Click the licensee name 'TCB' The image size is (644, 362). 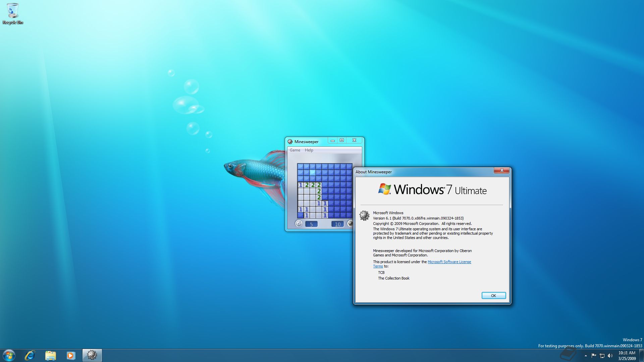point(381,273)
